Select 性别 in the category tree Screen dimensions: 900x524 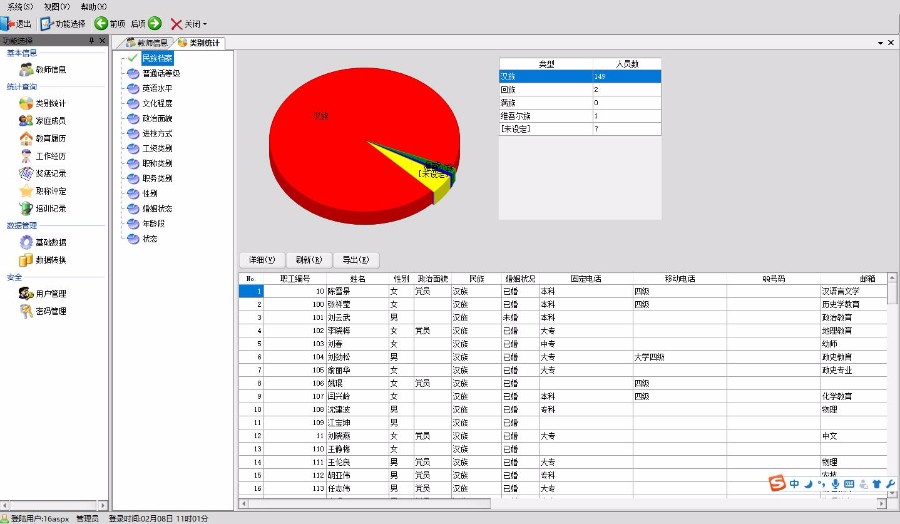[x=149, y=193]
